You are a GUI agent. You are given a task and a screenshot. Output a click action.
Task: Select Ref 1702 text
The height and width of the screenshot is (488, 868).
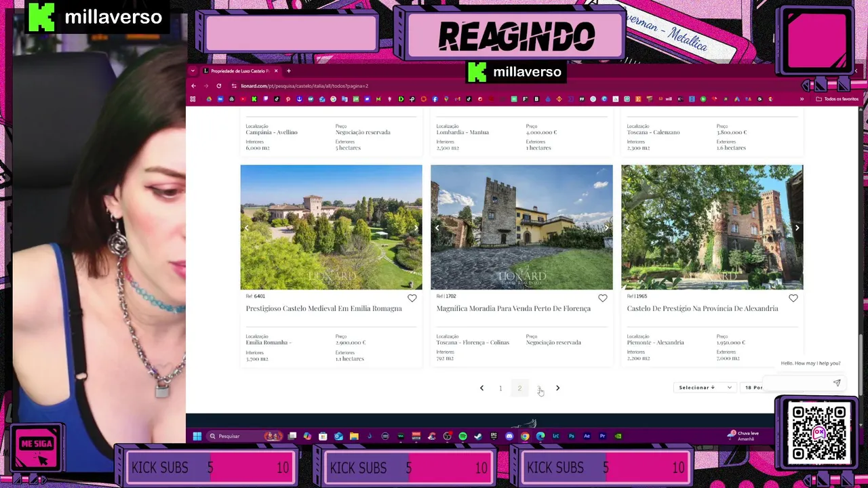point(446,296)
